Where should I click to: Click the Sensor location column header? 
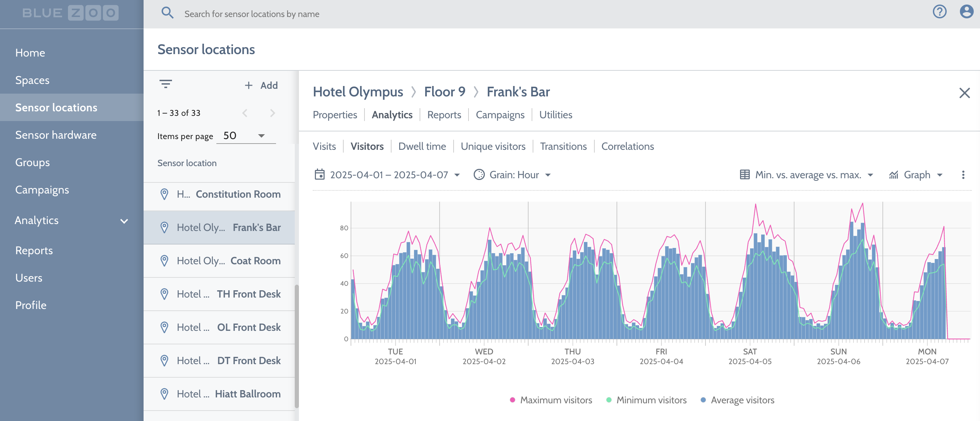click(187, 163)
